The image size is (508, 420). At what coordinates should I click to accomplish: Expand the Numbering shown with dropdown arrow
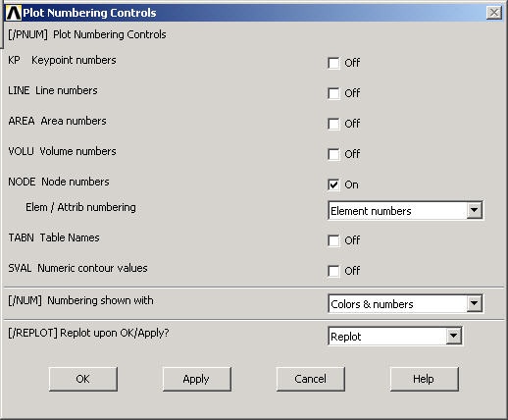(x=474, y=303)
